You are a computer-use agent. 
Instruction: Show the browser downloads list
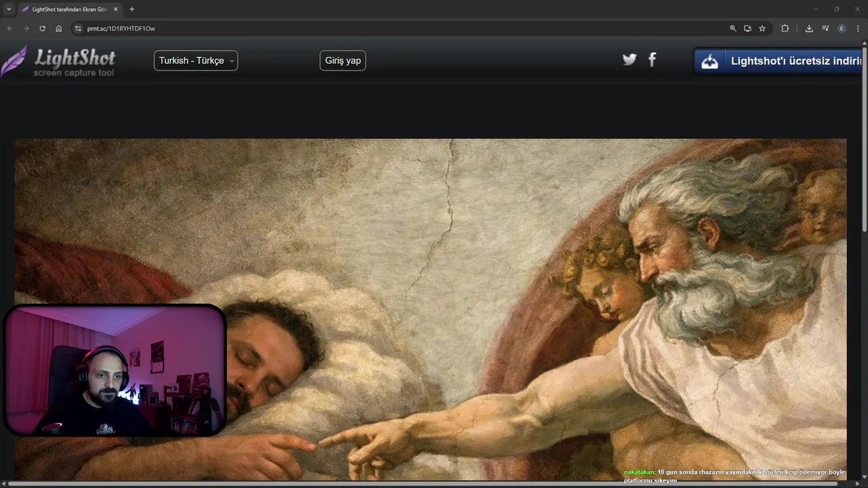(x=809, y=28)
